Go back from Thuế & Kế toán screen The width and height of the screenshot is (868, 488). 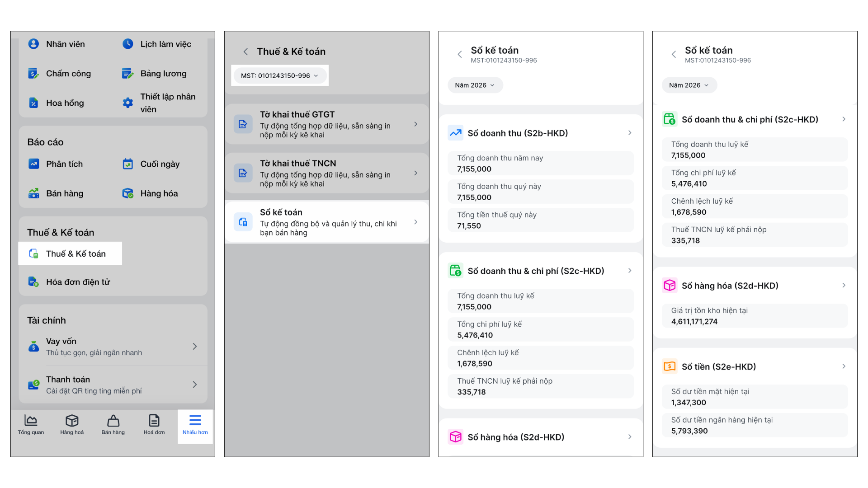tap(245, 52)
